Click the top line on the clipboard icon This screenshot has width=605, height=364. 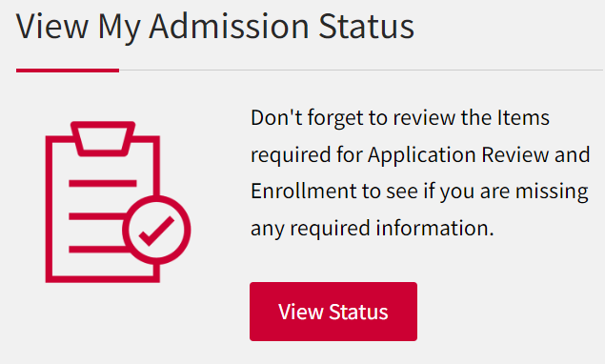click(x=103, y=183)
